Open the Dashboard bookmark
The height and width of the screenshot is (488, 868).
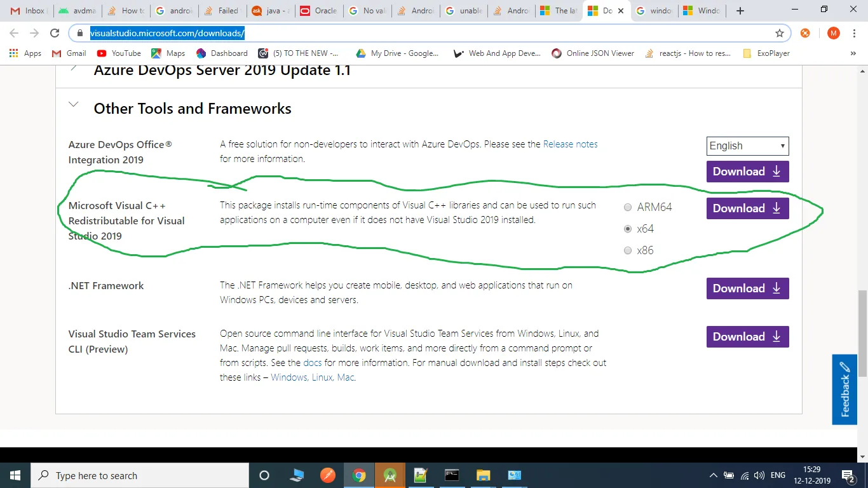coord(222,53)
